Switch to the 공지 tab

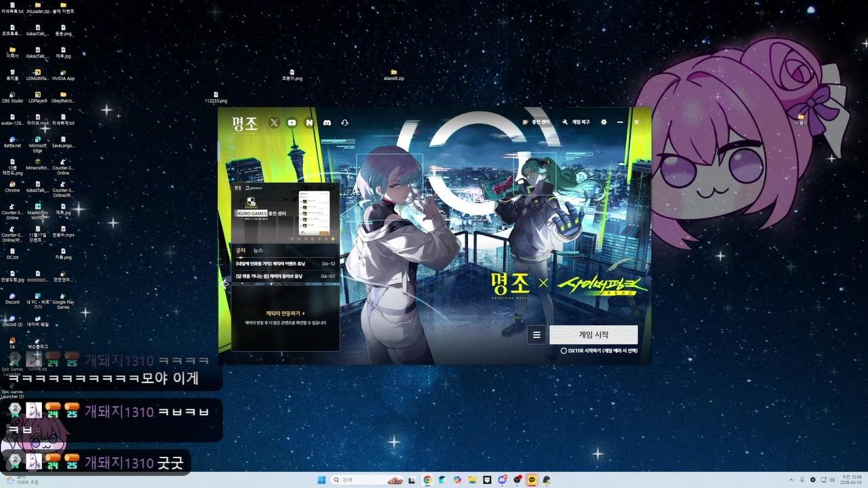(241, 251)
